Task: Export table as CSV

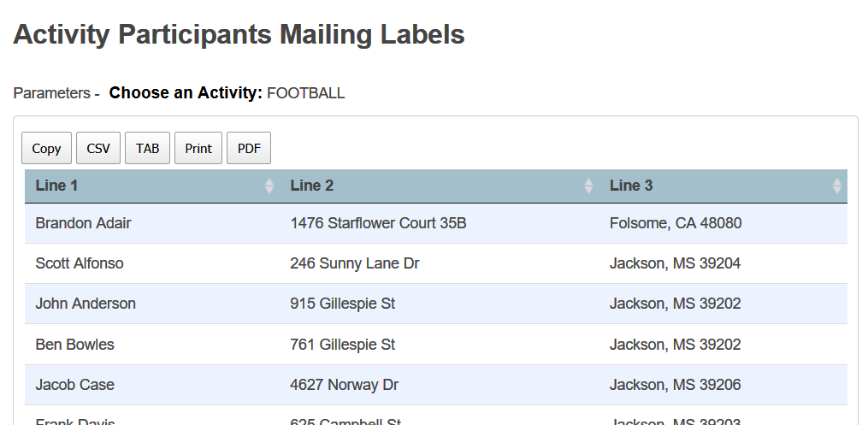Action: pos(98,148)
